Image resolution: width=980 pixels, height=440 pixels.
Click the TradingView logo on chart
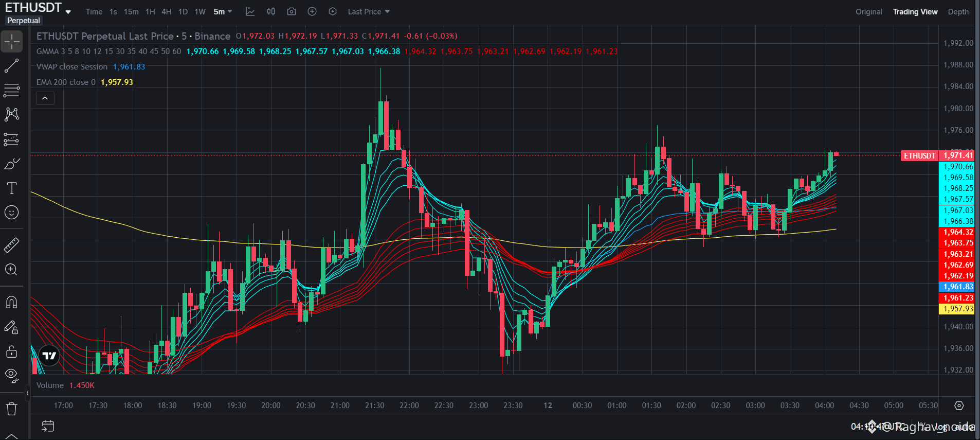(49, 355)
